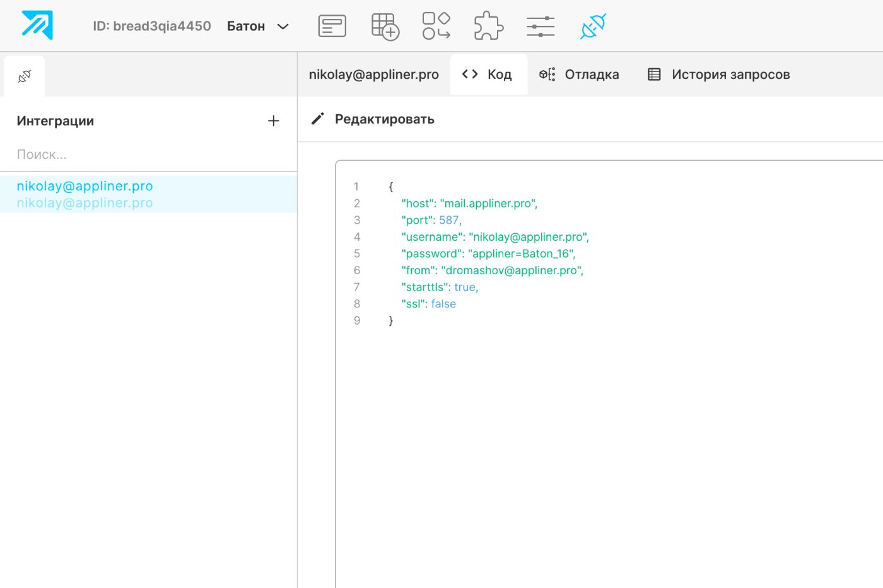Open the sliders settings icon

541,26
